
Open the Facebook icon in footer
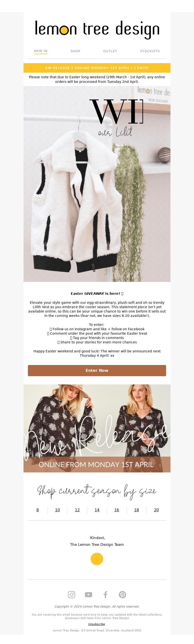click(105, 594)
